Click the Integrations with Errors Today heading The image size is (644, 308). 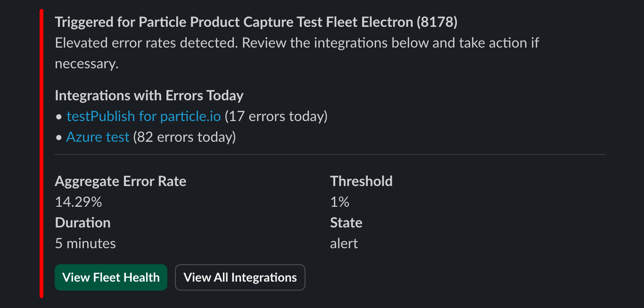coord(149,96)
